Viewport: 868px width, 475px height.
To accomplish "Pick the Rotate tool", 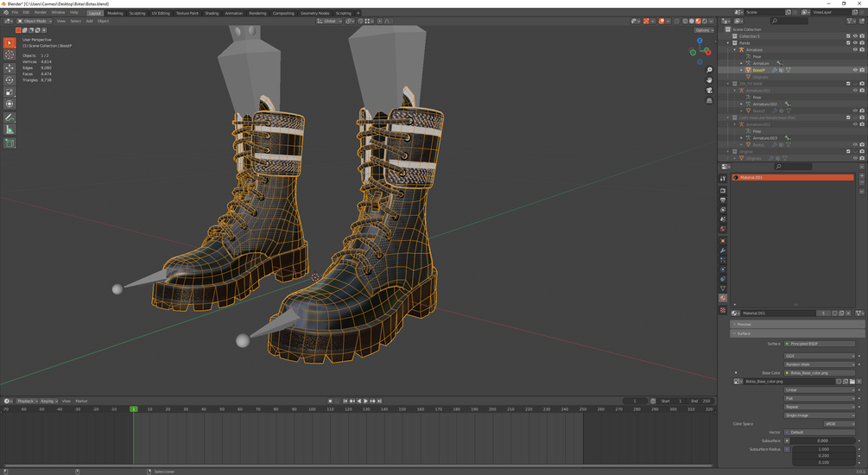I will [x=10, y=80].
